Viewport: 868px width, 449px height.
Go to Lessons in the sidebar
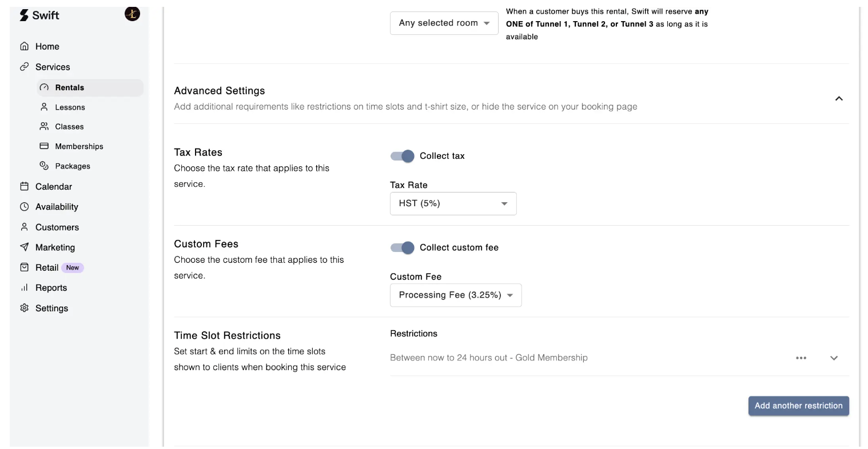coord(70,107)
